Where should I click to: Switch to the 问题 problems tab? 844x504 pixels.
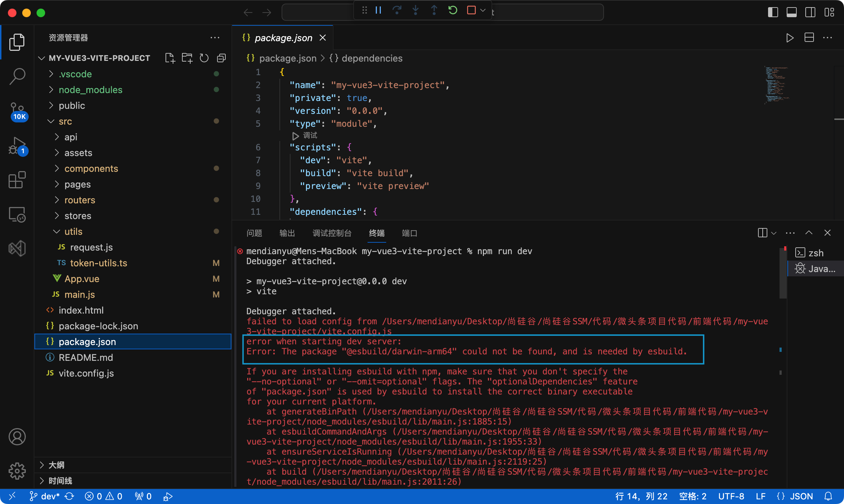click(x=254, y=233)
